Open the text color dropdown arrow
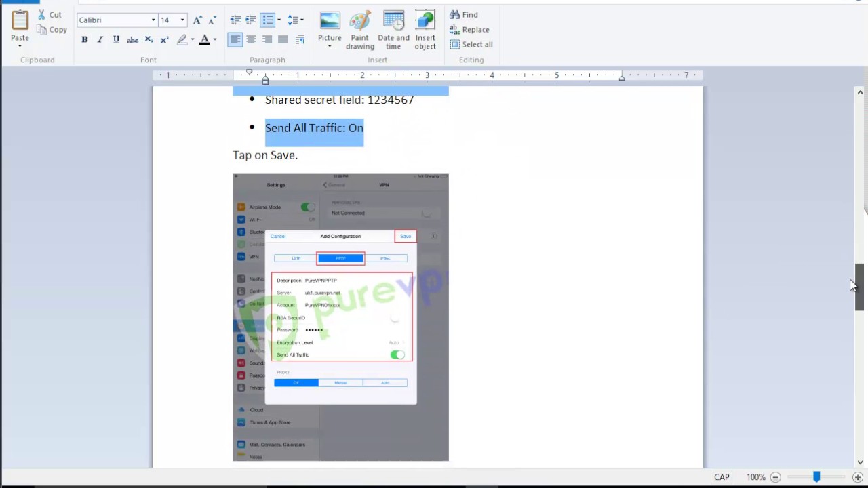 pos(215,40)
